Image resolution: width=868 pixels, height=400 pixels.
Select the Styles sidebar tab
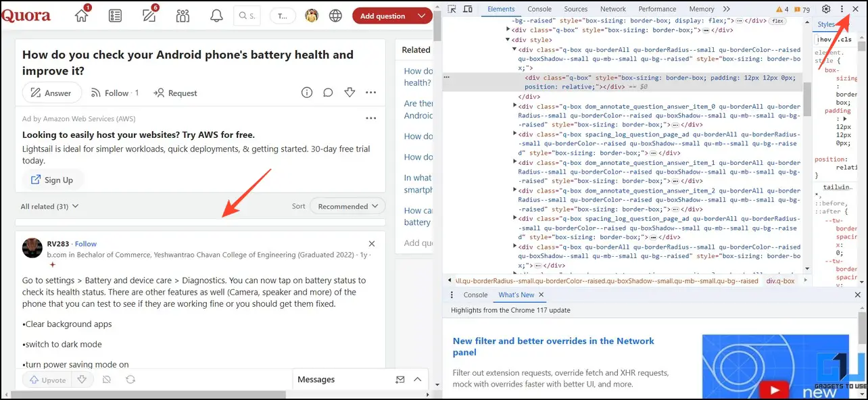(825, 24)
